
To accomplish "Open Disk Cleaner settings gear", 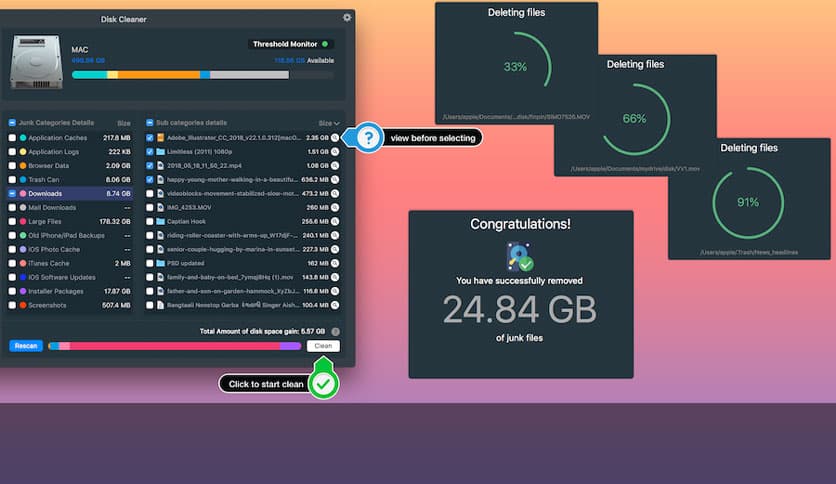I will [x=347, y=18].
